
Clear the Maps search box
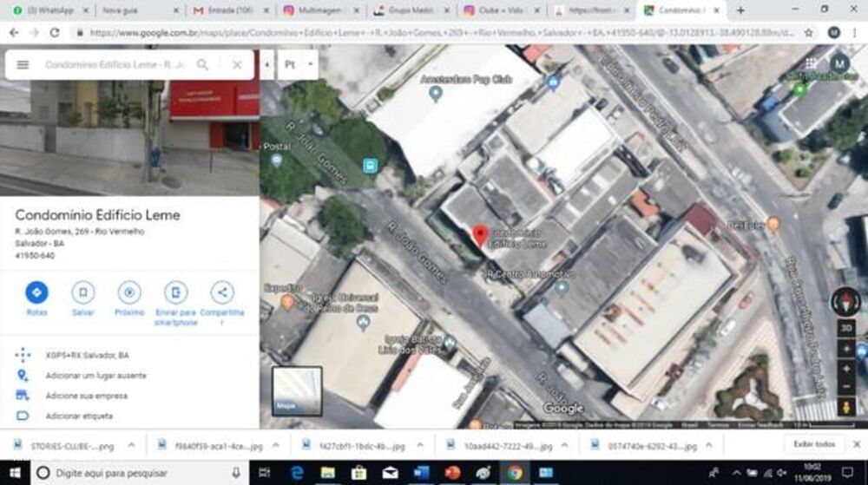coord(237,65)
